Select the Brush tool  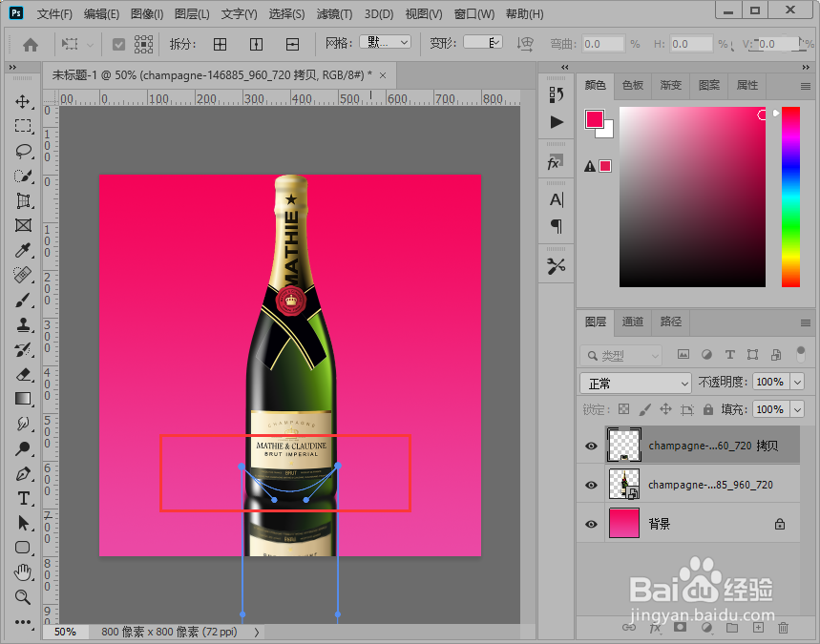[x=23, y=300]
